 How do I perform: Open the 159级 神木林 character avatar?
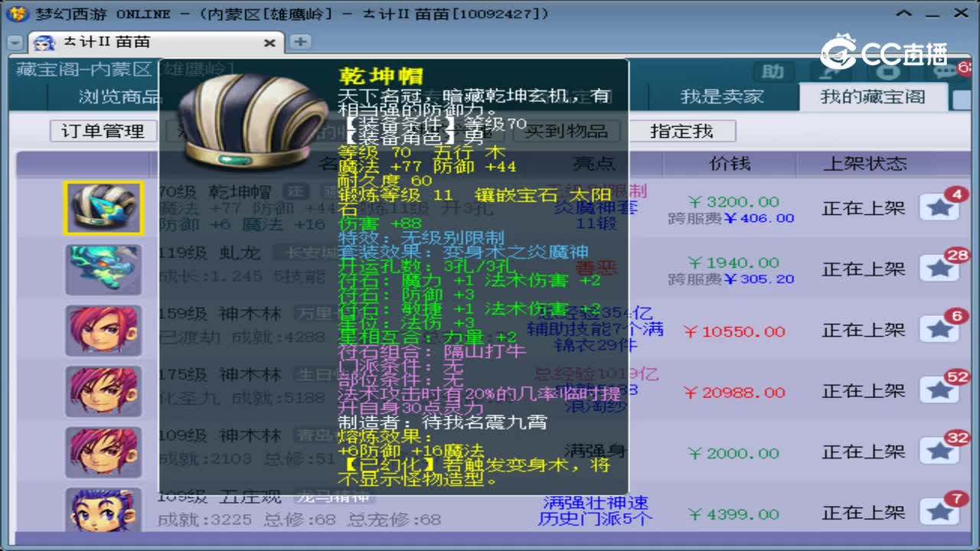click(x=103, y=331)
